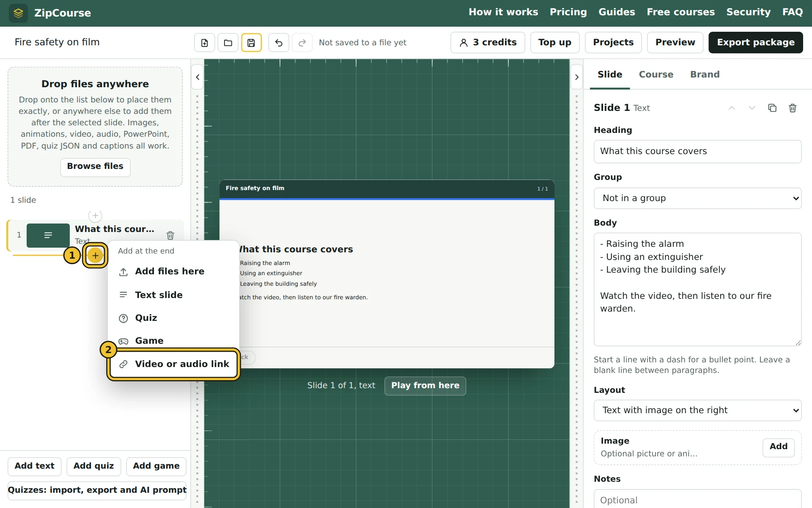Click the Top up button

pyautogui.click(x=555, y=43)
